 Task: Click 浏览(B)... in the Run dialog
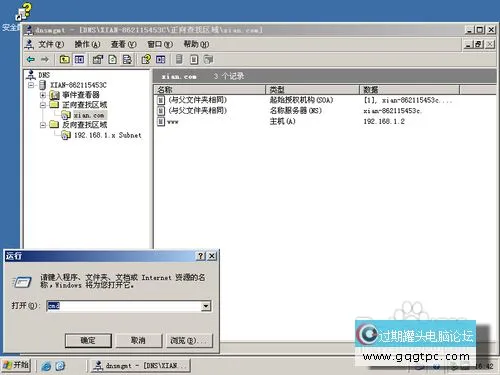(x=189, y=340)
